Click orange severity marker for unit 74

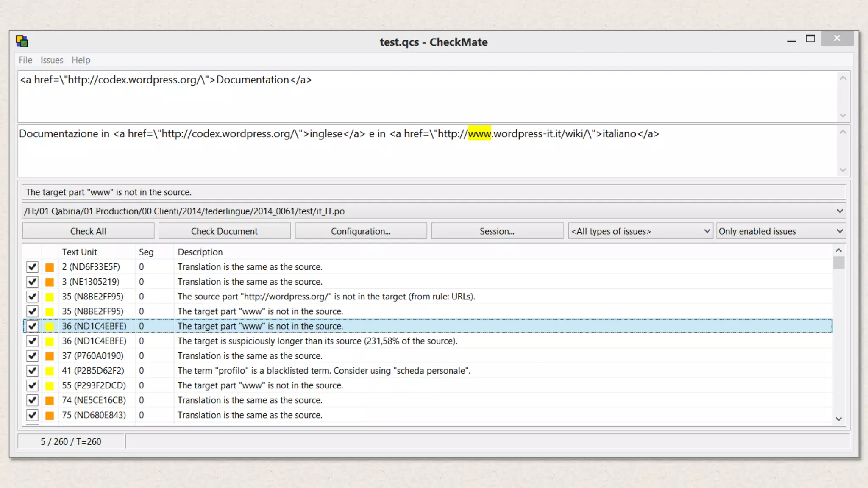50,401
